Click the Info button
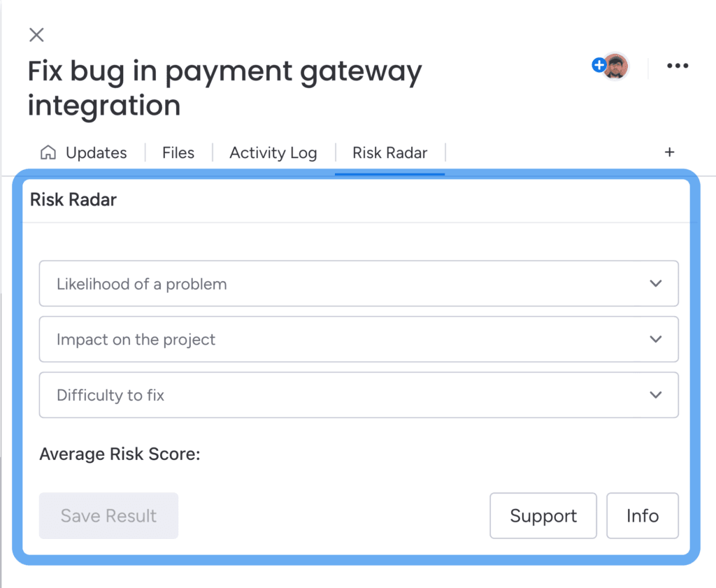Viewport: 716px width, 588px height. [x=643, y=515]
